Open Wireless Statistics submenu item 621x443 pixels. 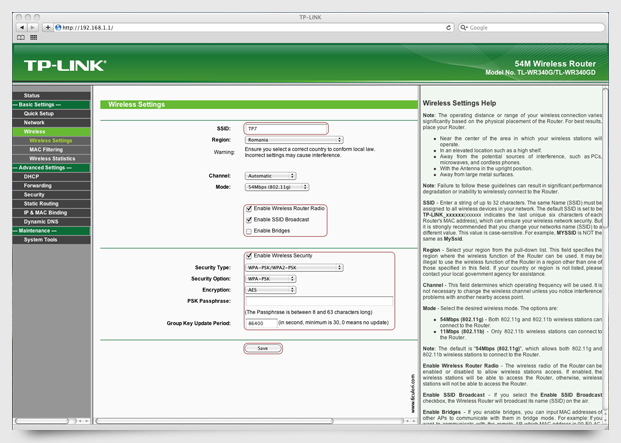tap(51, 159)
